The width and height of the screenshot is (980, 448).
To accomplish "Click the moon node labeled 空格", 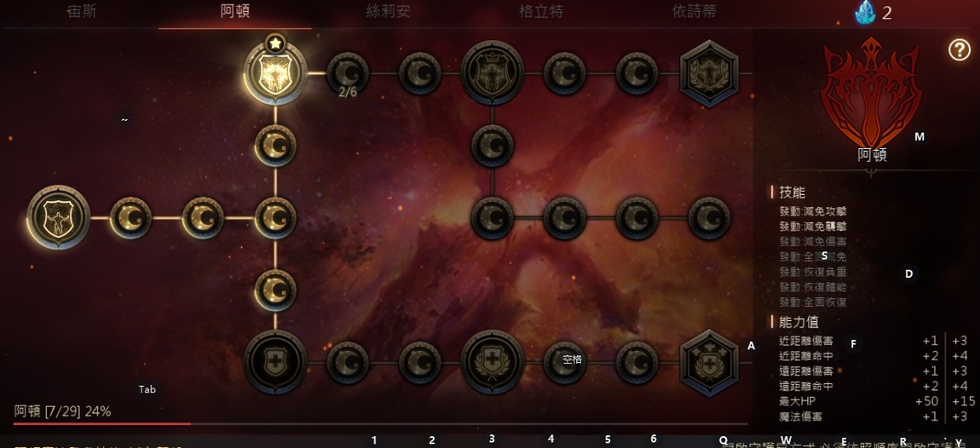I will pos(565,362).
